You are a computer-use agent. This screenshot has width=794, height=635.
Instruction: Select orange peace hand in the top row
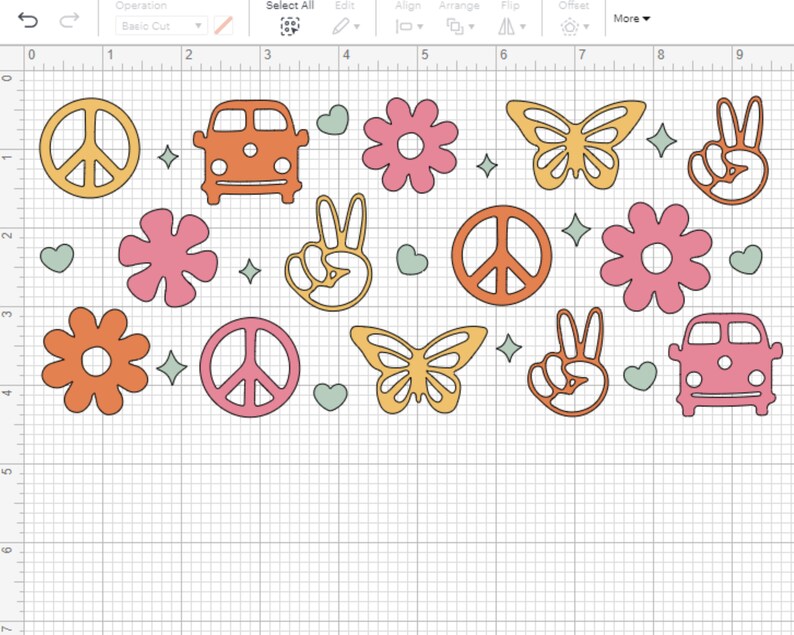point(728,150)
